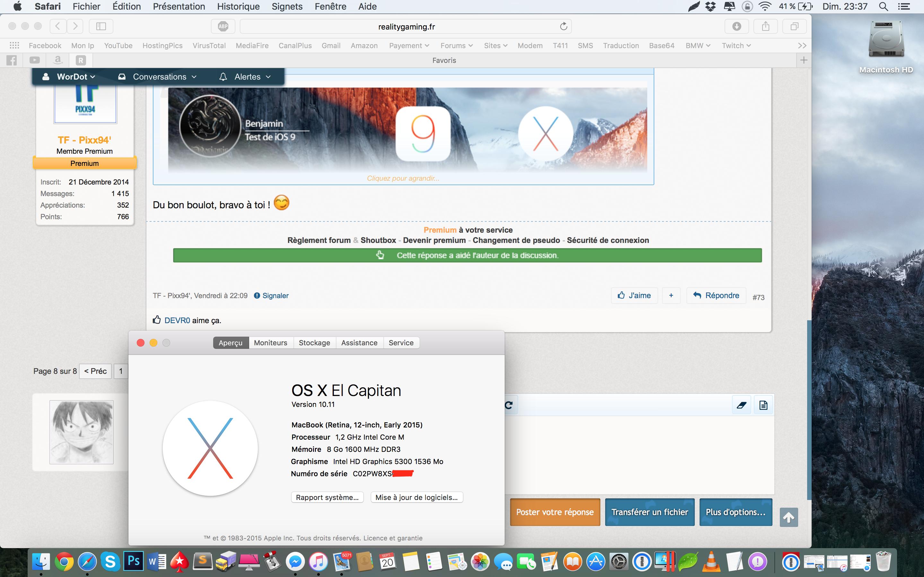Viewport: 924px width, 577px height.
Task: Open the Gmail bookmark
Action: pos(331,46)
